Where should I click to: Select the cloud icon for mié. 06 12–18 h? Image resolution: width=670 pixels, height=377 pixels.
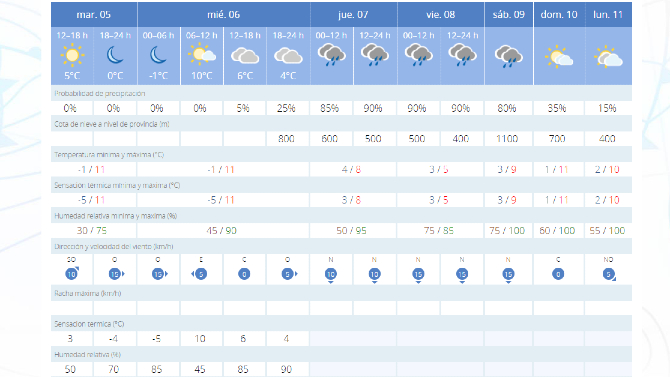[x=245, y=56]
